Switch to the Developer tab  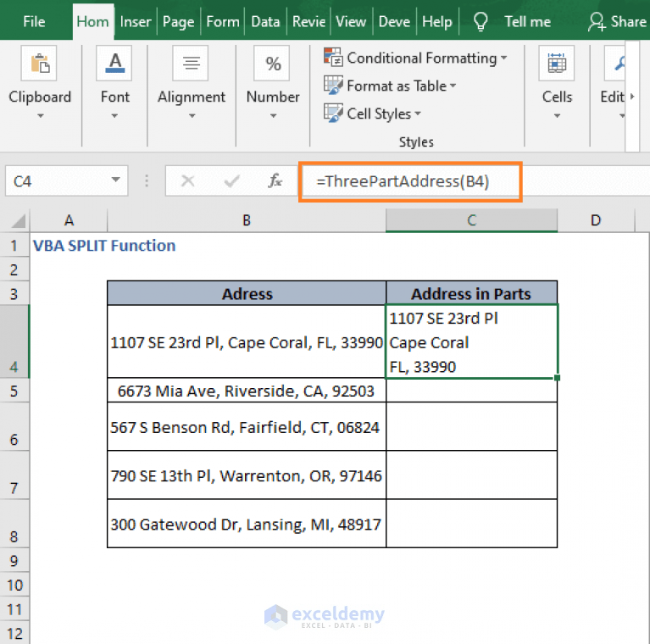click(394, 21)
